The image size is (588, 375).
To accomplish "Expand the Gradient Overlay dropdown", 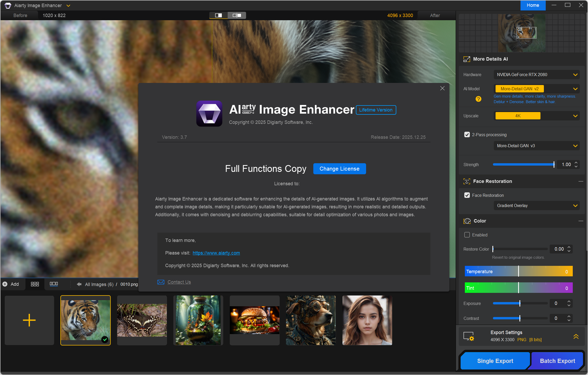I will pos(536,206).
